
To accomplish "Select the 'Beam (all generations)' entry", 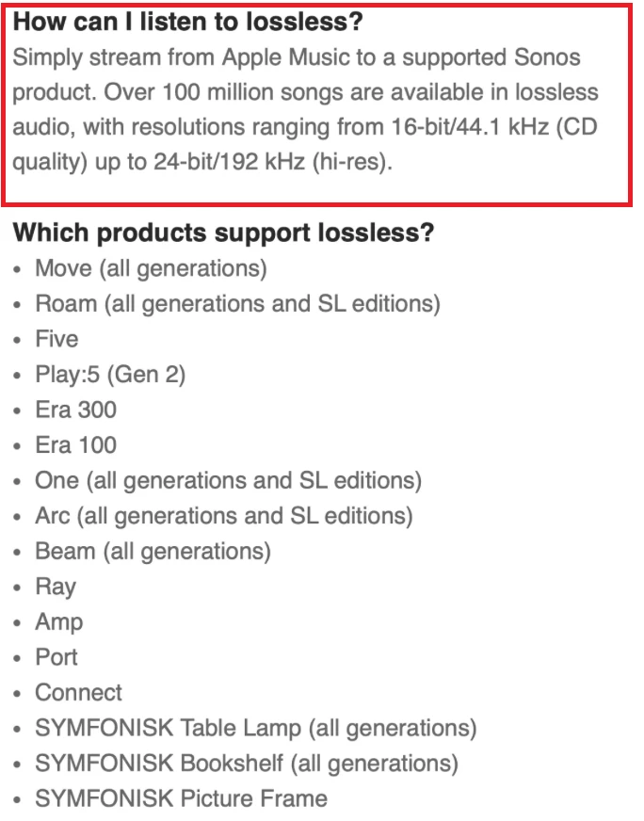I will pos(153,552).
